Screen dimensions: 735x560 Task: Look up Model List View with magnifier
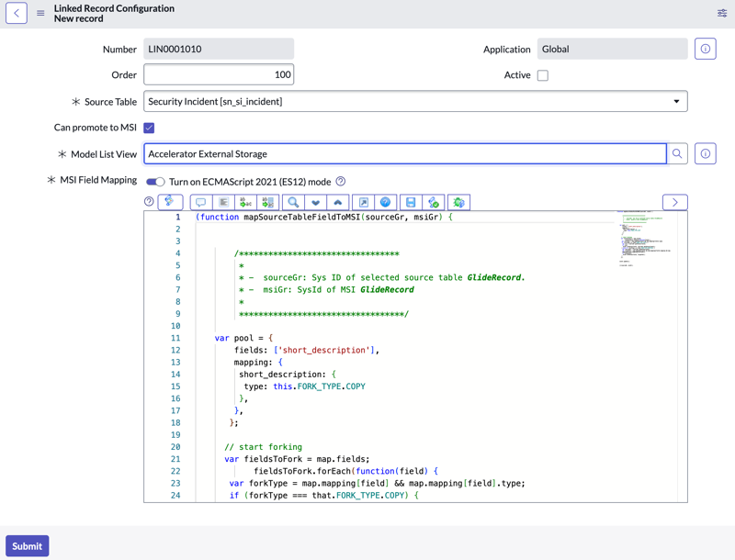tap(677, 153)
